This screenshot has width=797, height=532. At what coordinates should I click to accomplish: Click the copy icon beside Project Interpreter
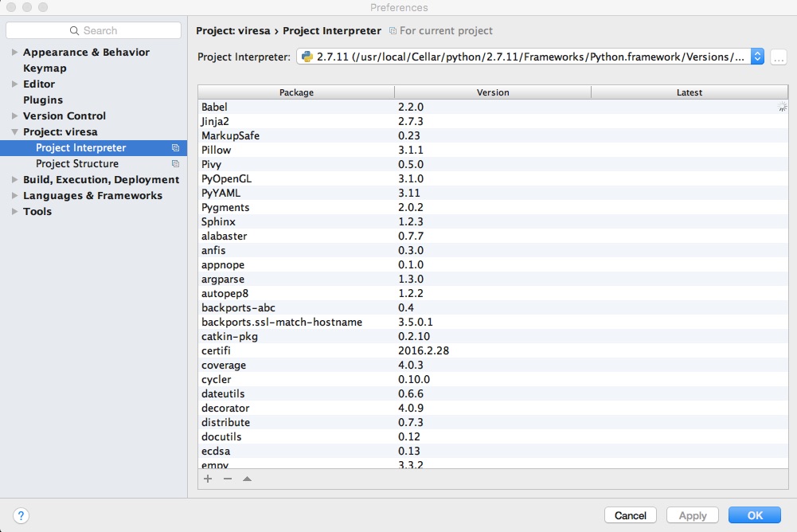click(x=175, y=148)
